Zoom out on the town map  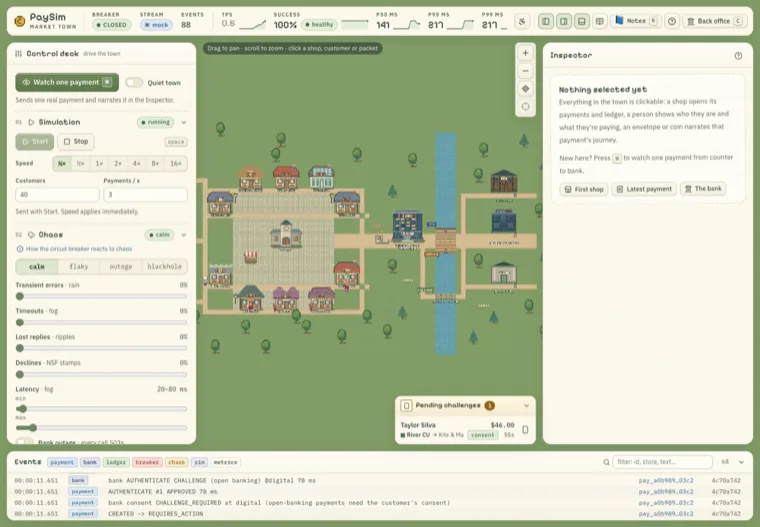pyautogui.click(x=525, y=71)
